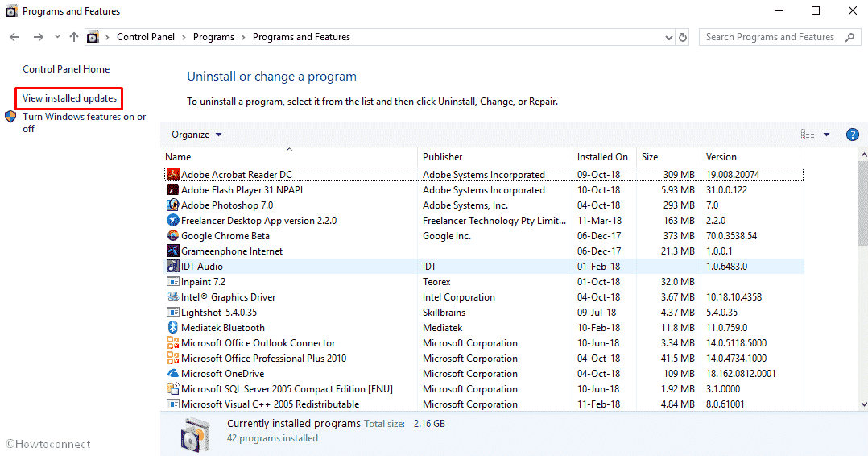Expand the address bar history dropdown
Viewport: 868px width, 456px height.
[668, 37]
